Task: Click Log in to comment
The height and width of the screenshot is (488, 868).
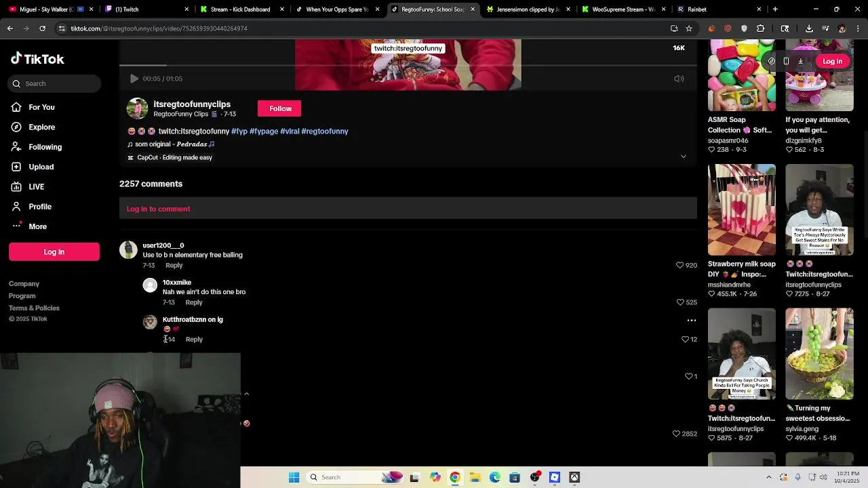Action: 158,209
